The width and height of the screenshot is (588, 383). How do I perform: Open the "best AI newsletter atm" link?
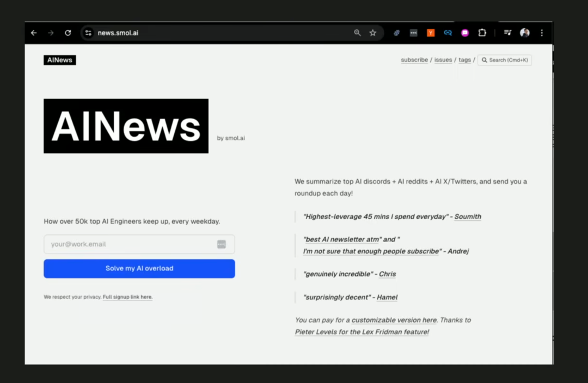pos(342,239)
